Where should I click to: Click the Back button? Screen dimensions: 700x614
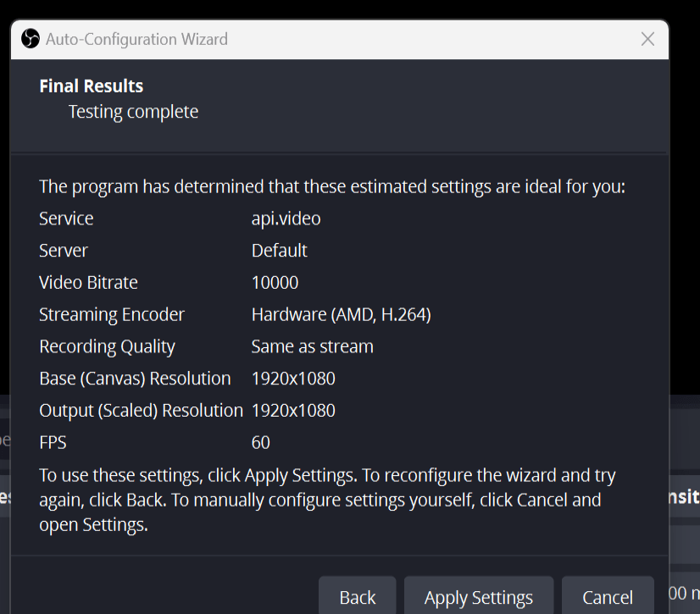357,597
